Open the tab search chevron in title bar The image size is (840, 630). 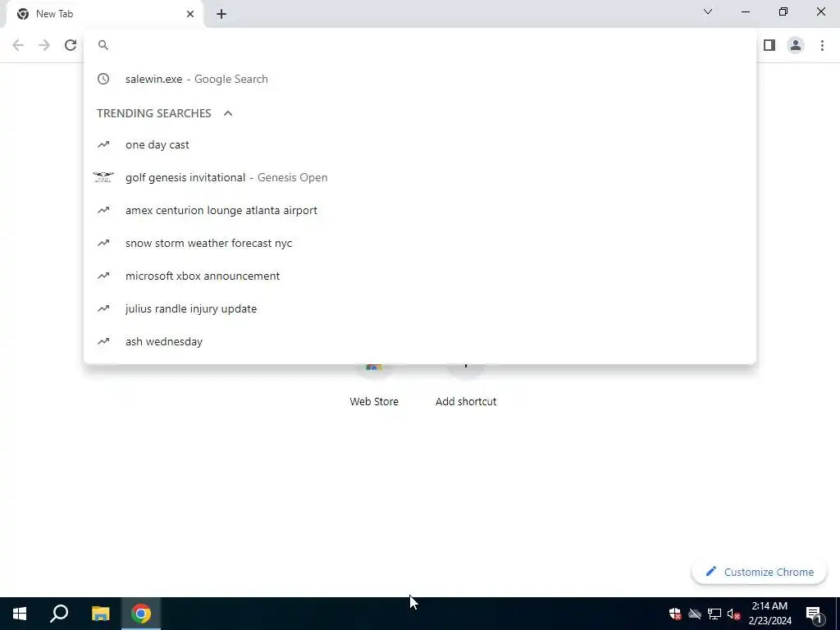click(x=708, y=11)
